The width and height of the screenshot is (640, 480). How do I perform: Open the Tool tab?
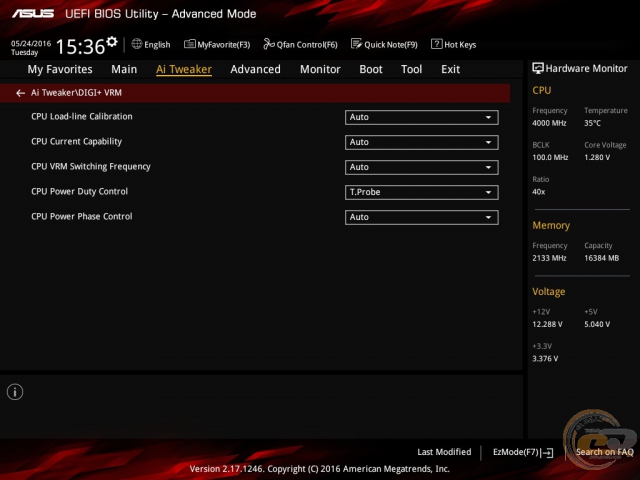411,69
